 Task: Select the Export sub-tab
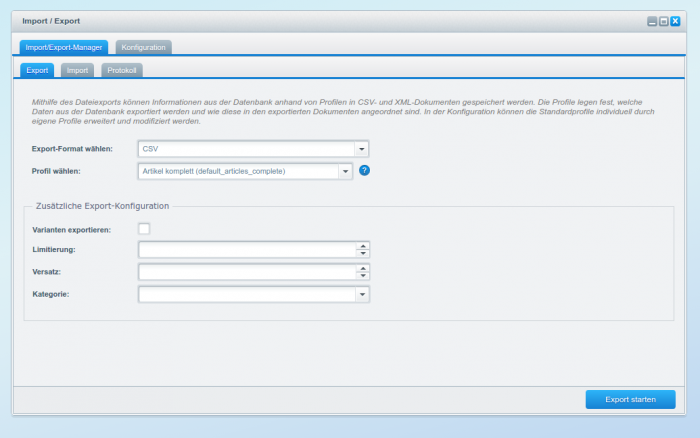click(38, 70)
